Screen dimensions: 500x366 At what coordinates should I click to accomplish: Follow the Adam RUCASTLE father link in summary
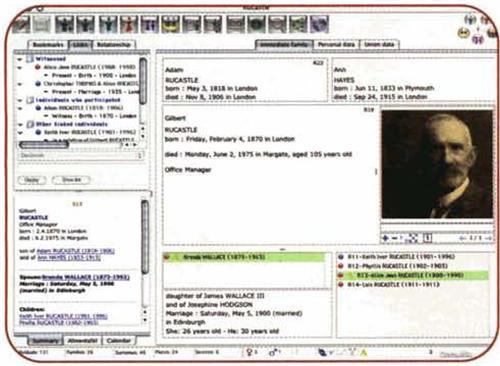coord(76,251)
